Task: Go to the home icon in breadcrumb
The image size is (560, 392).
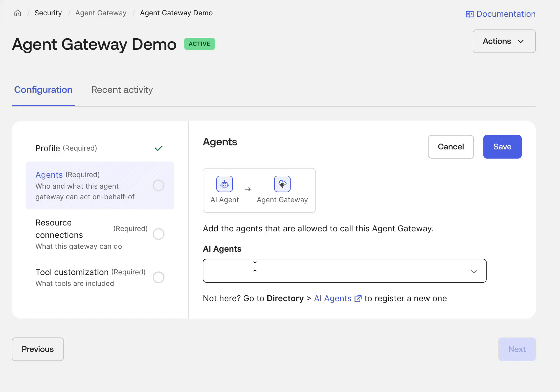Action: click(x=18, y=13)
